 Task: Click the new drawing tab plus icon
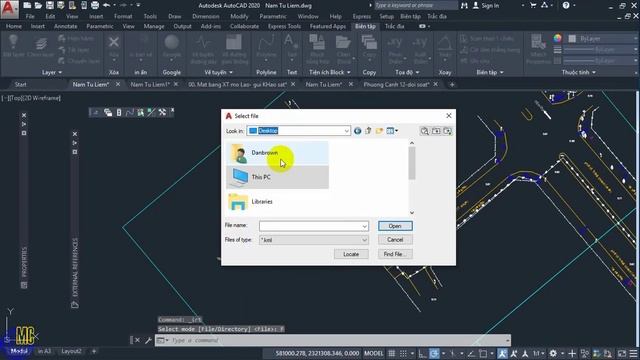(452, 84)
